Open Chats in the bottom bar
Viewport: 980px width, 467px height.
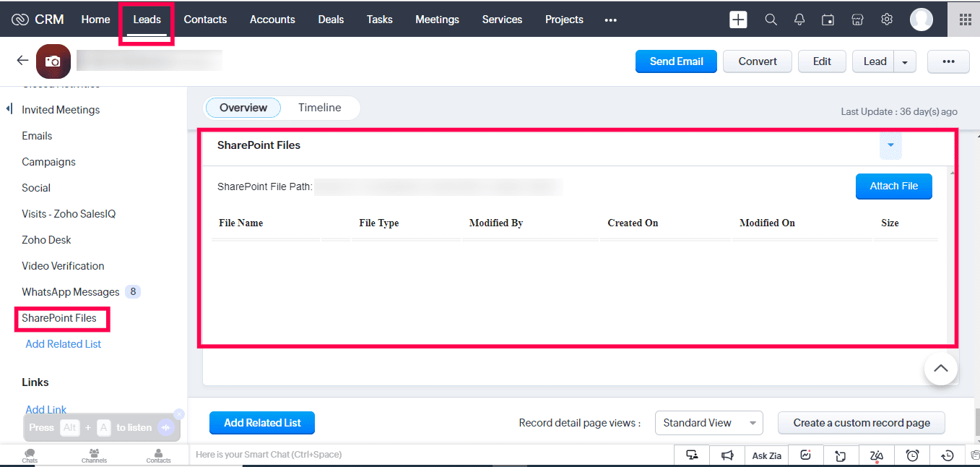point(30,455)
